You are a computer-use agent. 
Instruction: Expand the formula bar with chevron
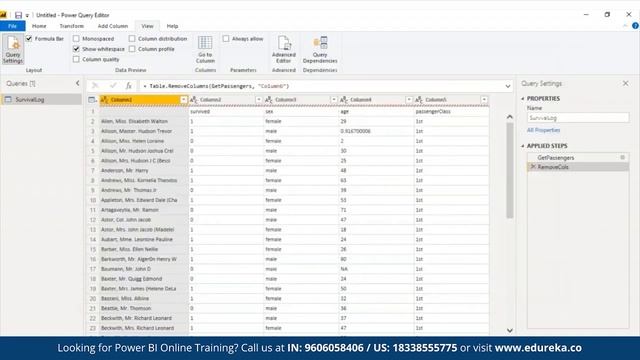coord(508,86)
